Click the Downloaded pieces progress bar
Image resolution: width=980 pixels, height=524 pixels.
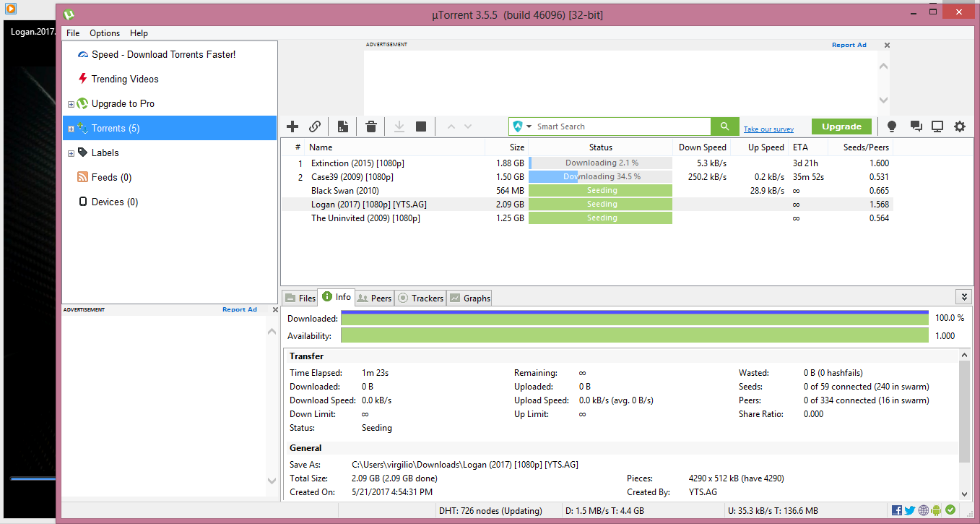click(635, 318)
